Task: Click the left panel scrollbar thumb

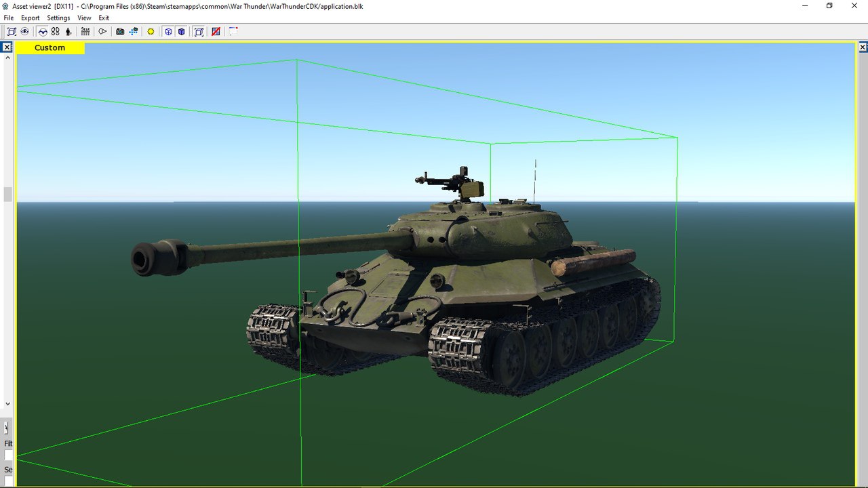Action: tap(8, 195)
